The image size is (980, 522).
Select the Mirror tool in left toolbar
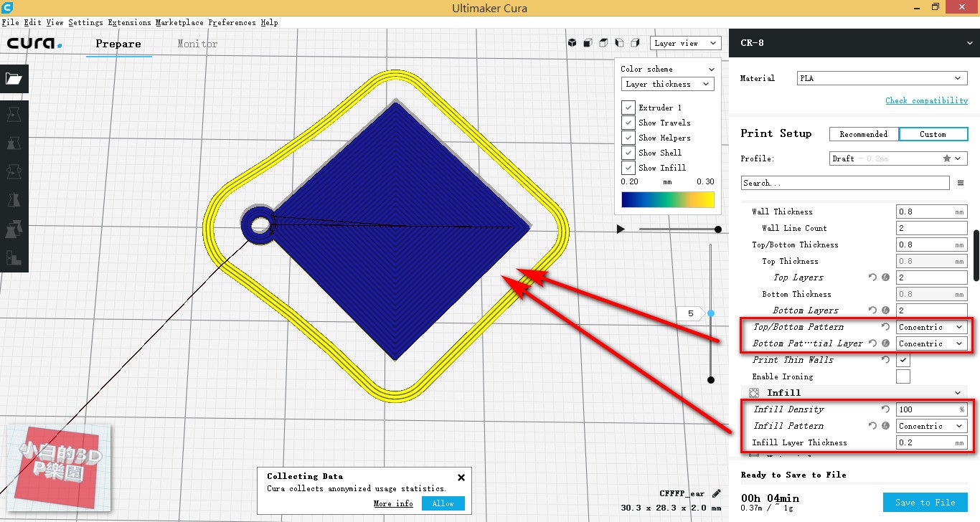click(14, 201)
